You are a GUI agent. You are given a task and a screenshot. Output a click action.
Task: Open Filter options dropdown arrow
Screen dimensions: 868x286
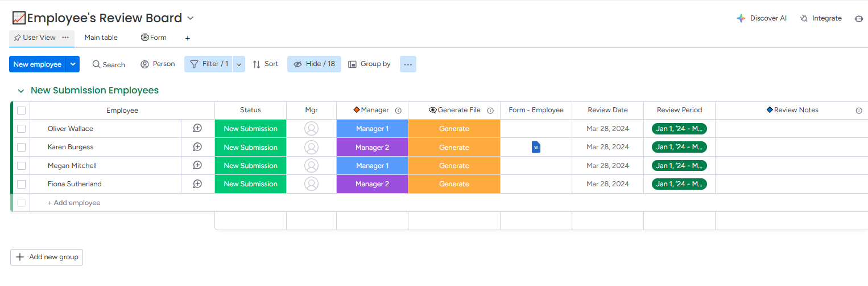[239, 64]
